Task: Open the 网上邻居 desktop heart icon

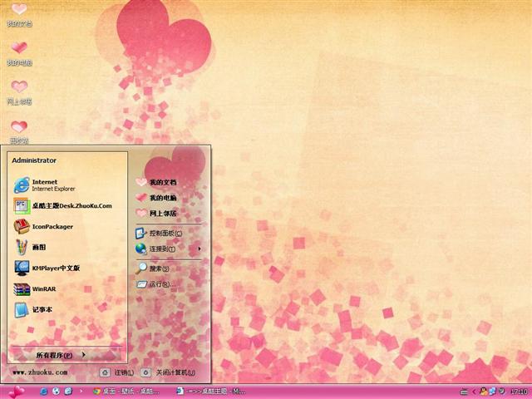Action: [x=19, y=90]
